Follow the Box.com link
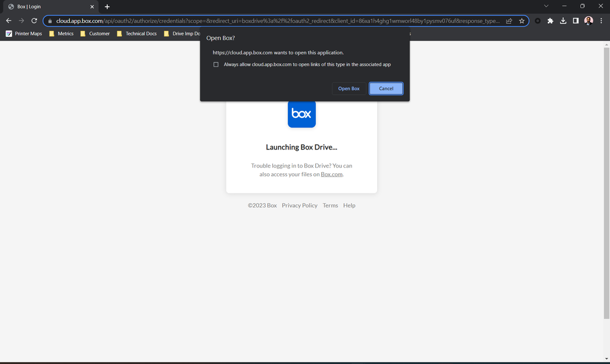Screen dimensions: 610x364 (331, 175)
